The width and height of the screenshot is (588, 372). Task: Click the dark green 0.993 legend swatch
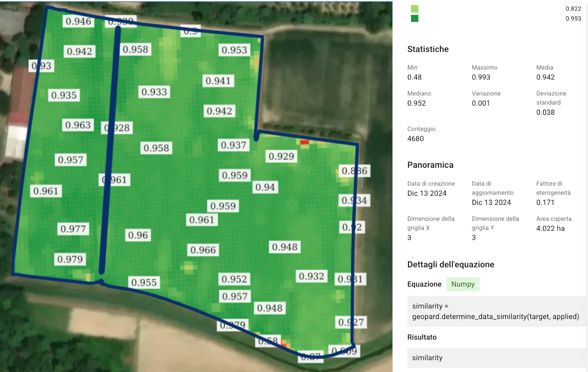(415, 18)
